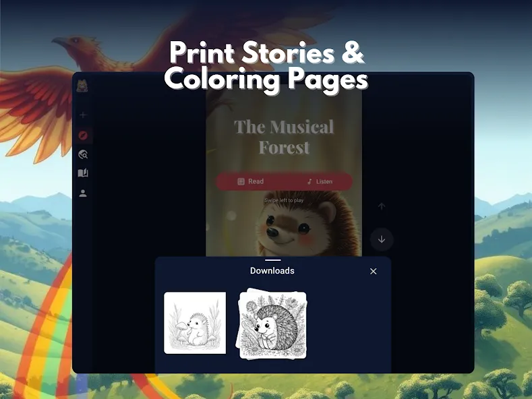Image resolution: width=532 pixels, height=399 pixels.
Task: Click the plus icon to create a story
Action: click(83, 115)
